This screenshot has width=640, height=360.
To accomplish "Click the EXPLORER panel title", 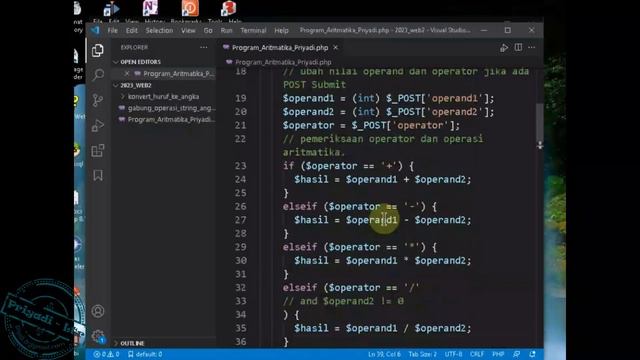I will tap(134, 47).
